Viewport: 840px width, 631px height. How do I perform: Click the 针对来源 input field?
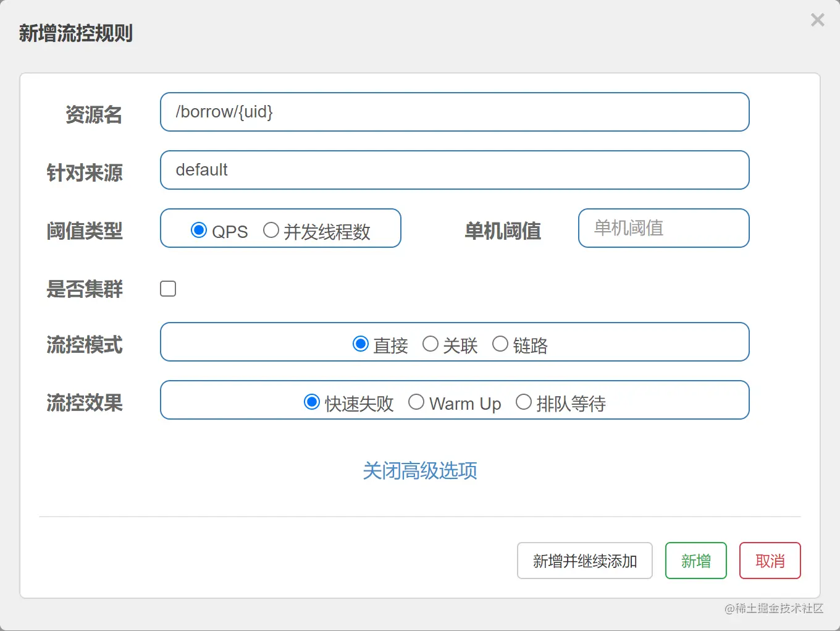click(x=455, y=170)
